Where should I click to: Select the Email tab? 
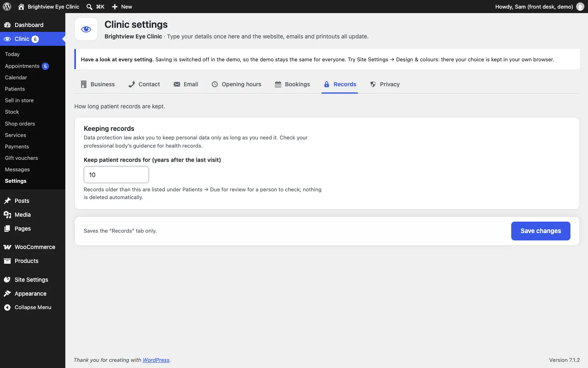186,84
